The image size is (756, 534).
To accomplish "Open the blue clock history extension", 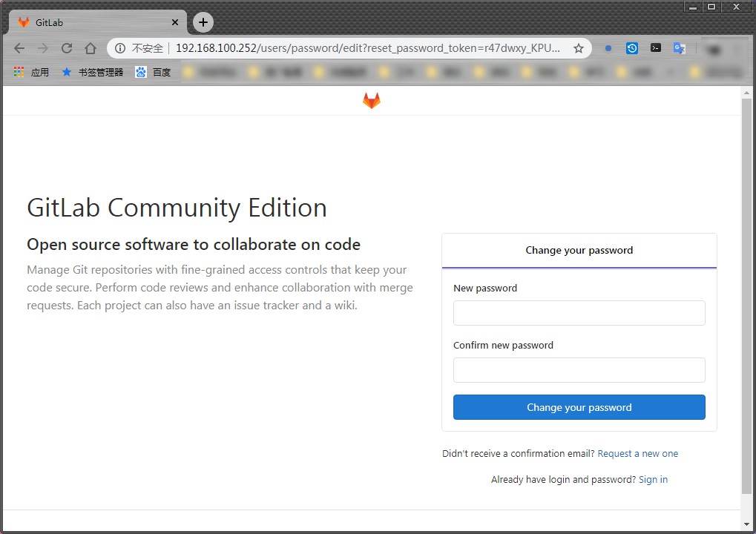I will (631, 48).
